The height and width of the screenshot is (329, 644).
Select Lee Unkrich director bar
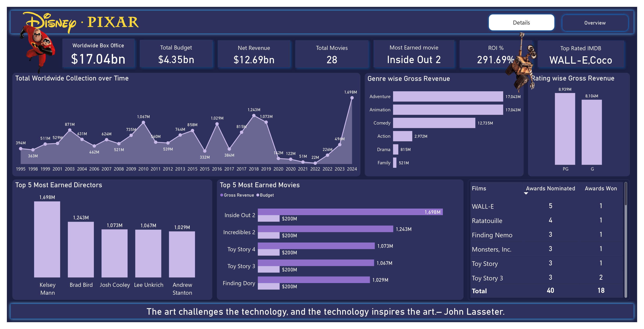coord(148,253)
